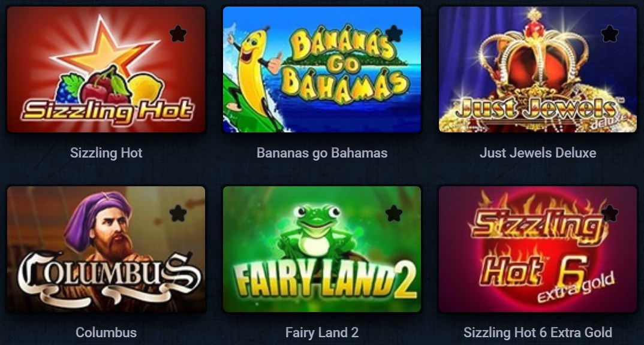Image resolution: width=644 pixels, height=345 pixels.
Task: Star the Sizzling Hot 6 Extra Gold game
Action: (x=609, y=213)
